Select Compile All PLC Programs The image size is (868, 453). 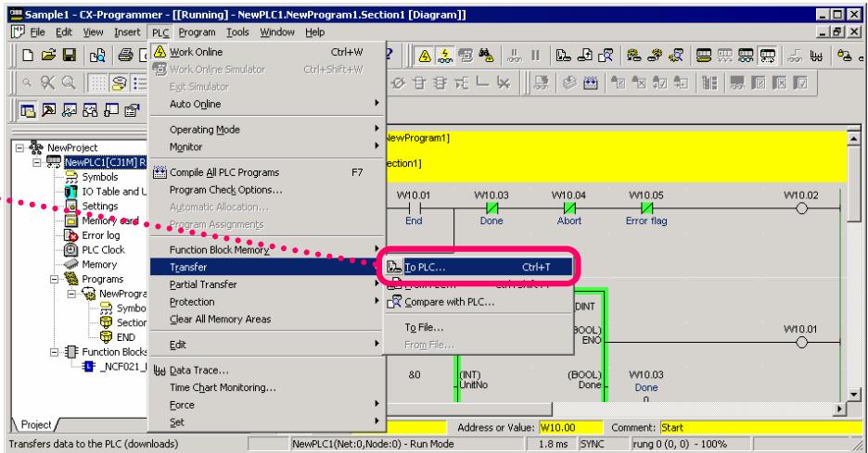[267, 172]
